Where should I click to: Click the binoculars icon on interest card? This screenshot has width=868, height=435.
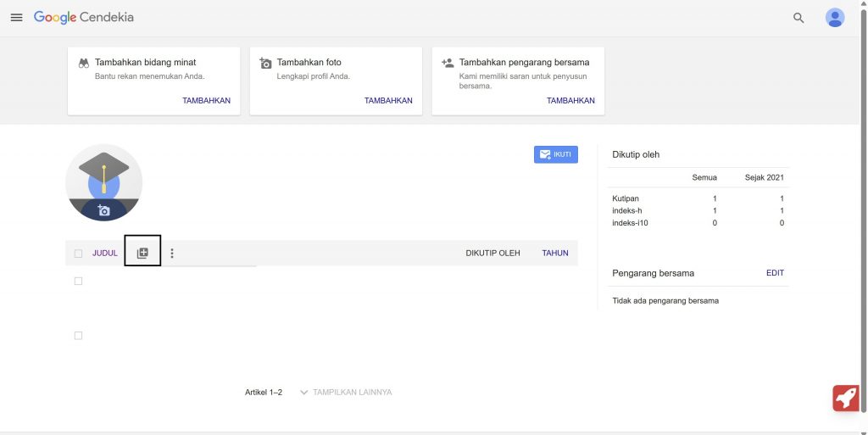pyautogui.click(x=84, y=63)
